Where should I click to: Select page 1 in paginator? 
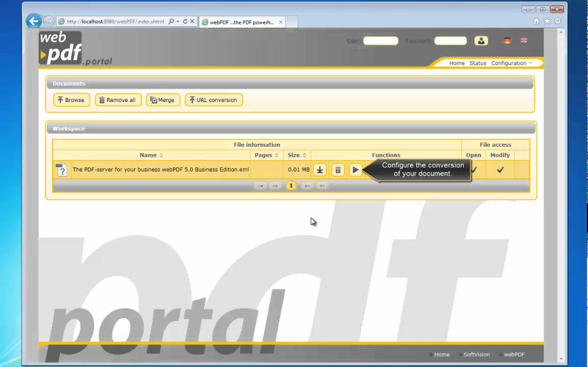(291, 186)
